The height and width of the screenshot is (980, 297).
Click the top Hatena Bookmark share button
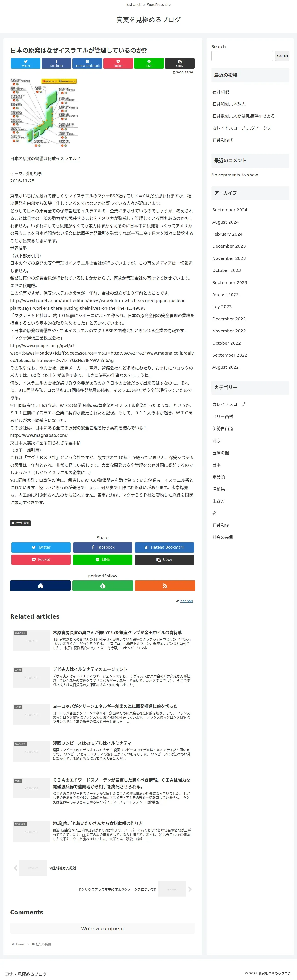tap(87, 63)
